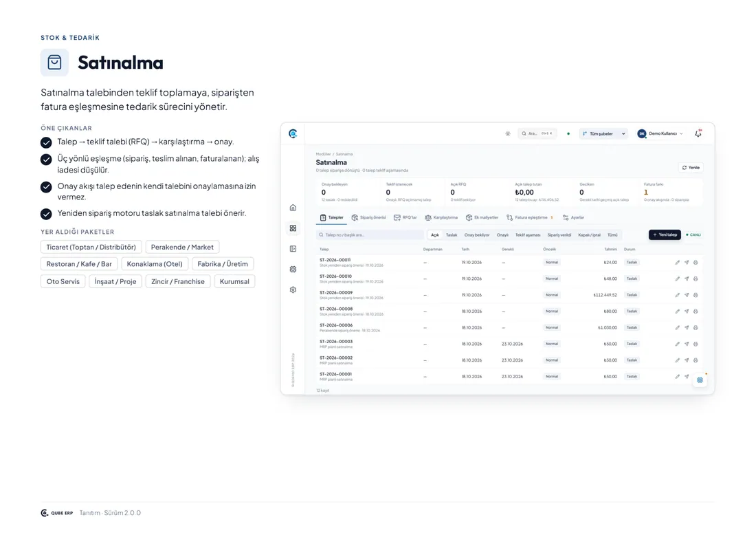Image resolution: width=756 pixels, height=535 pixels.
Task: Filter requests by Onay bekliyor
Action: 477,235
